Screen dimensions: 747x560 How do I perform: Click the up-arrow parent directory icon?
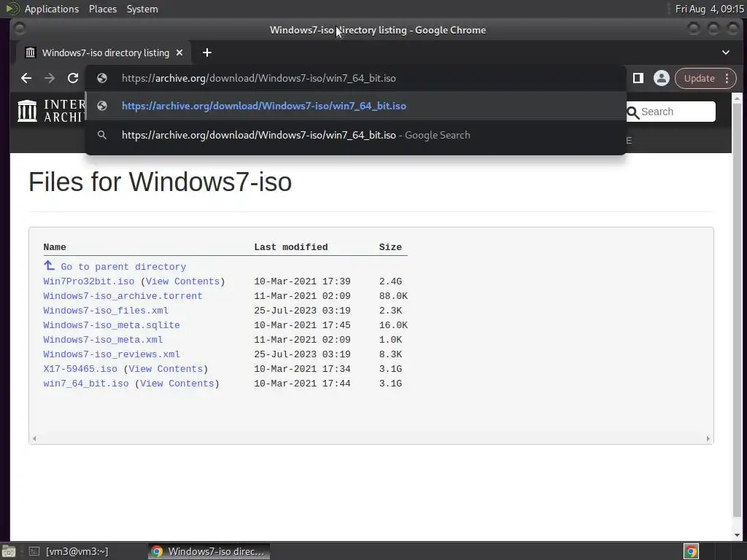tap(49, 265)
